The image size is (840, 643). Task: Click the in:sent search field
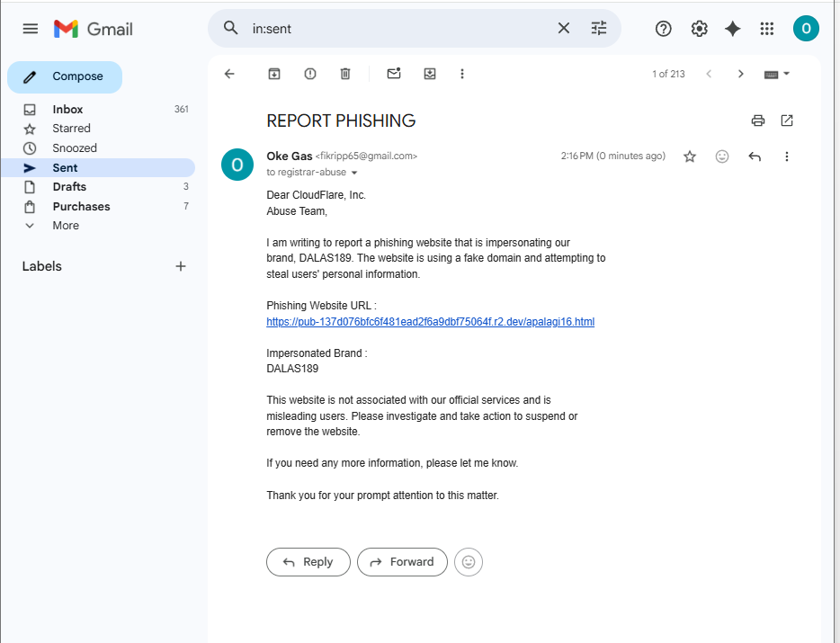click(x=396, y=29)
